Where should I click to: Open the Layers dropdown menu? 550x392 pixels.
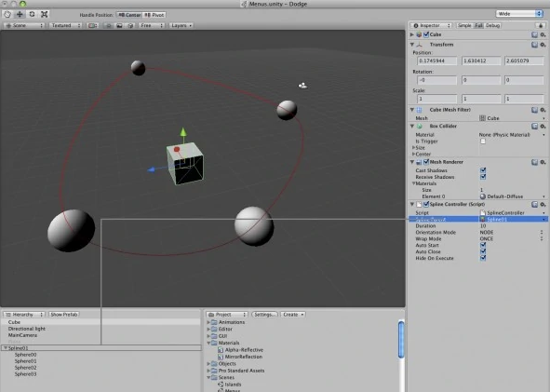181,25
